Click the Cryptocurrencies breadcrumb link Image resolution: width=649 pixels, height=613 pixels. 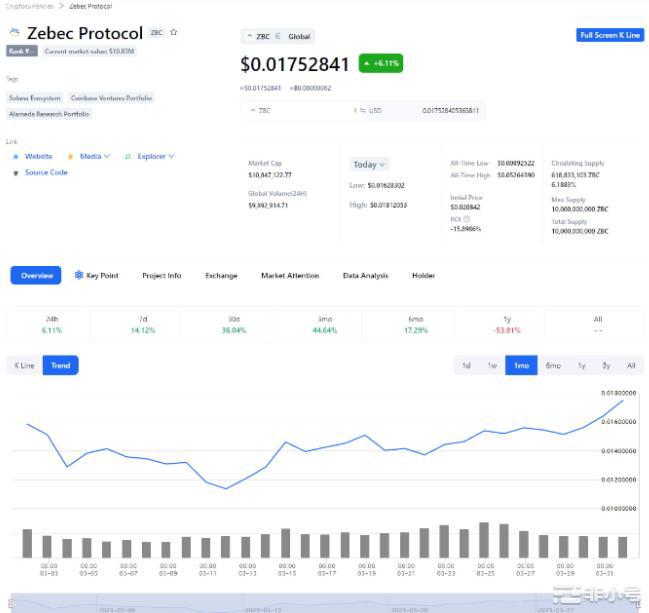click(x=29, y=6)
